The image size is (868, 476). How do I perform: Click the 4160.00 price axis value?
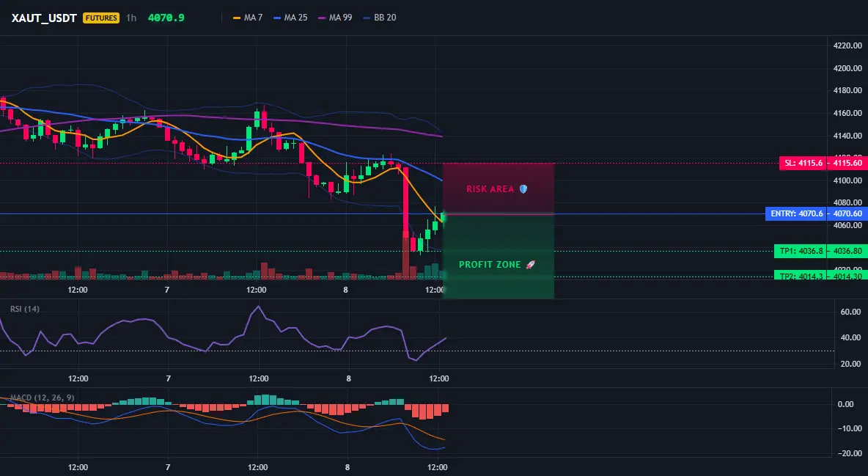847,113
